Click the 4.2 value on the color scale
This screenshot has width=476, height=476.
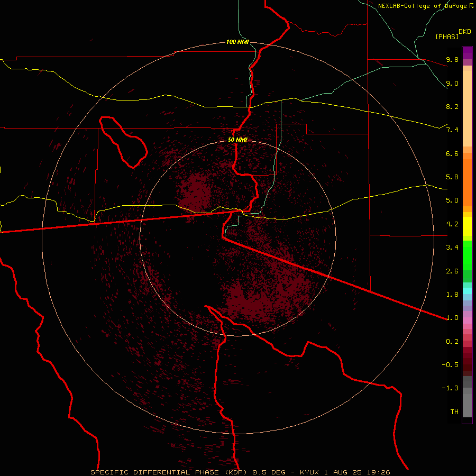(452, 224)
